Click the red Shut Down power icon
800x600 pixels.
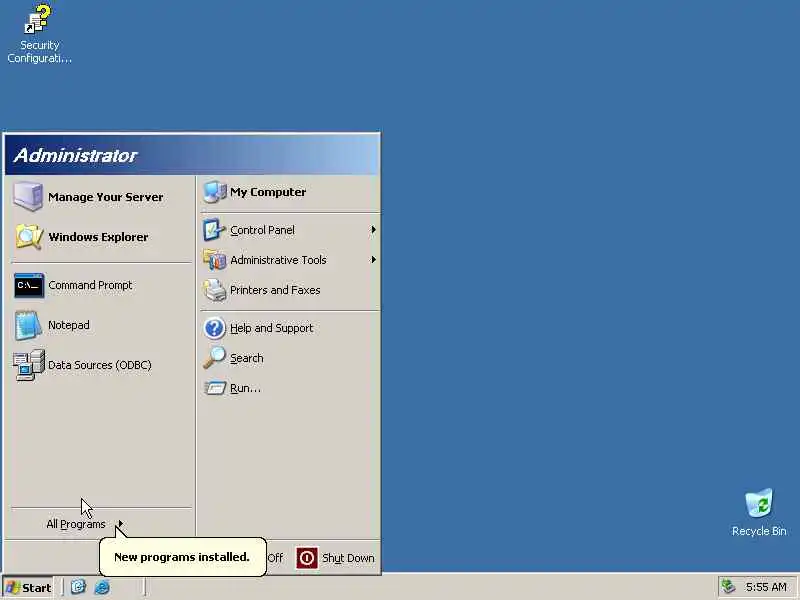pyautogui.click(x=307, y=558)
